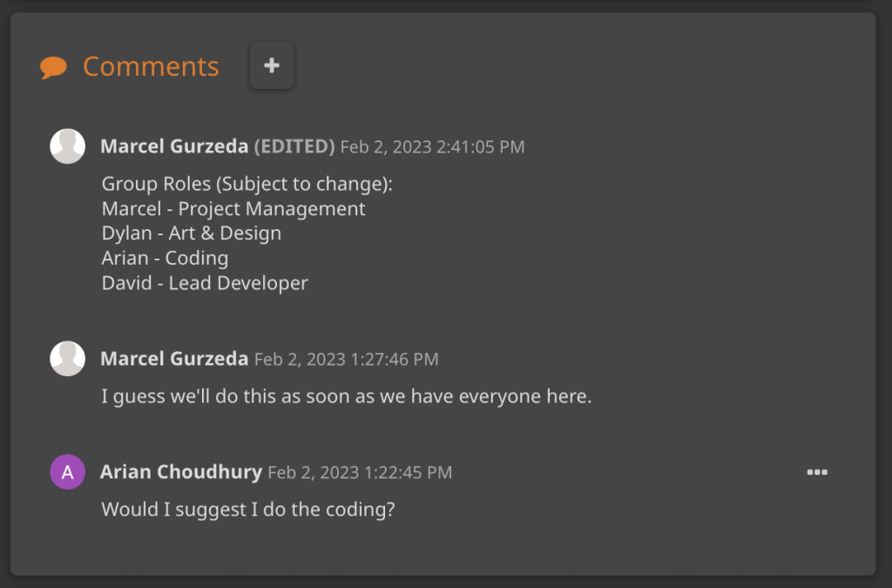Image resolution: width=892 pixels, height=588 pixels.
Task: Click the "Dylan - Art & Design" line
Action: click(x=192, y=233)
